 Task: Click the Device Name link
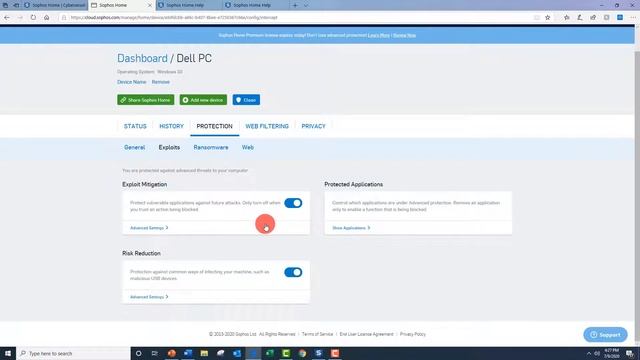(x=131, y=82)
